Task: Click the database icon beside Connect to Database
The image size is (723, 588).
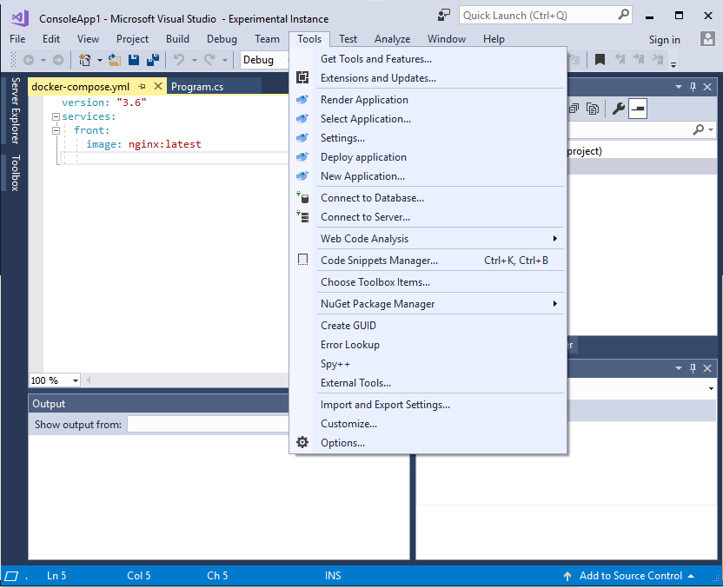Action: point(302,198)
